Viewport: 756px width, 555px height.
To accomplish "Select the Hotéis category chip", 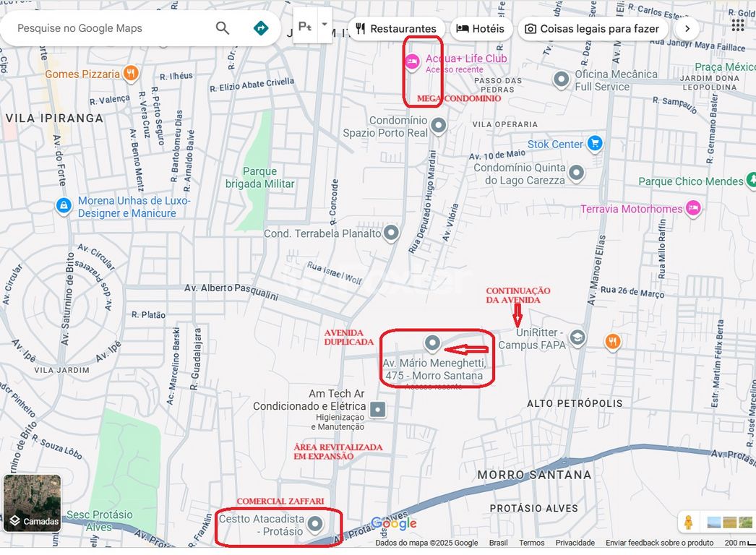I will tap(481, 29).
